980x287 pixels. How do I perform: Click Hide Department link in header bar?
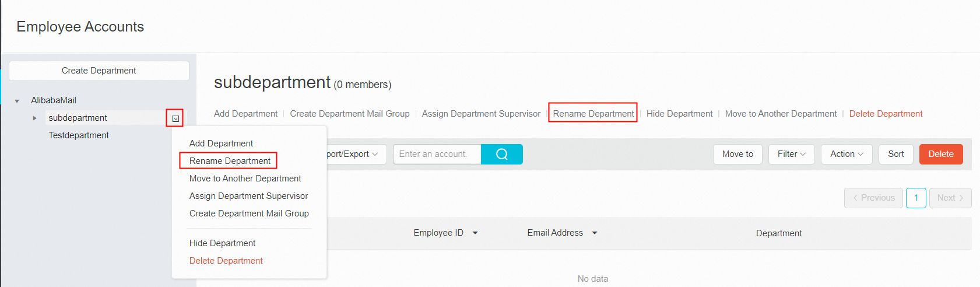coord(679,114)
